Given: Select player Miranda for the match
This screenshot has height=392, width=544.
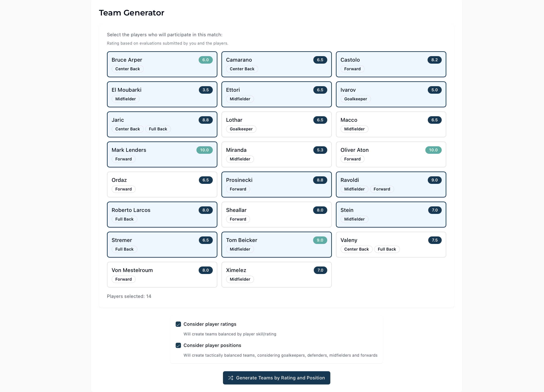Looking at the screenshot, I should (x=276, y=154).
